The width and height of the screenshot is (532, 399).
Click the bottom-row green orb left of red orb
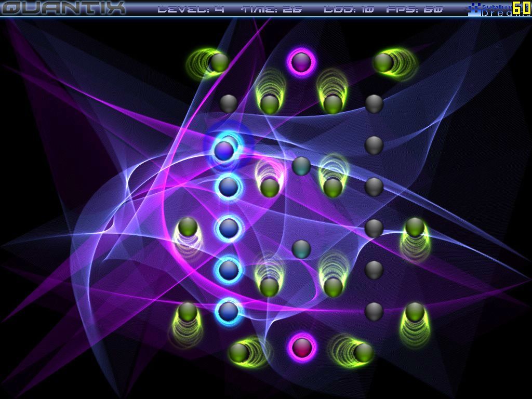239,353
